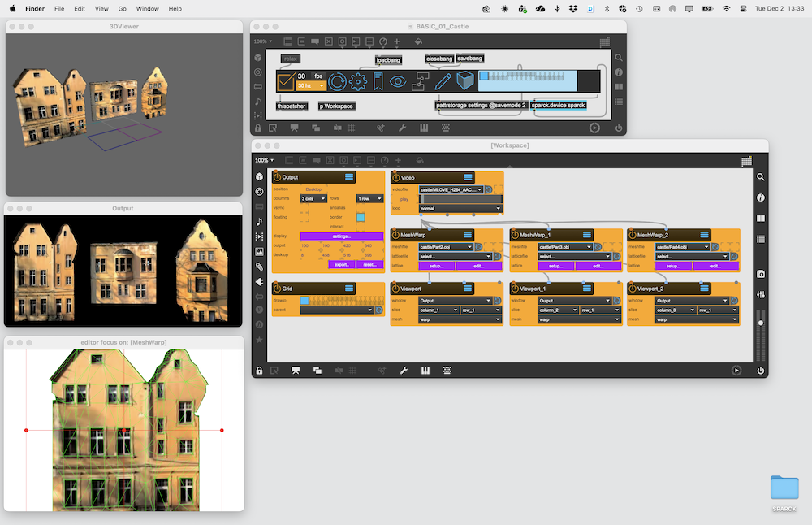Click the SPARCK folder on the desktop
Image resolution: width=812 pixels, height=525 pixels.
click(784, 492)
